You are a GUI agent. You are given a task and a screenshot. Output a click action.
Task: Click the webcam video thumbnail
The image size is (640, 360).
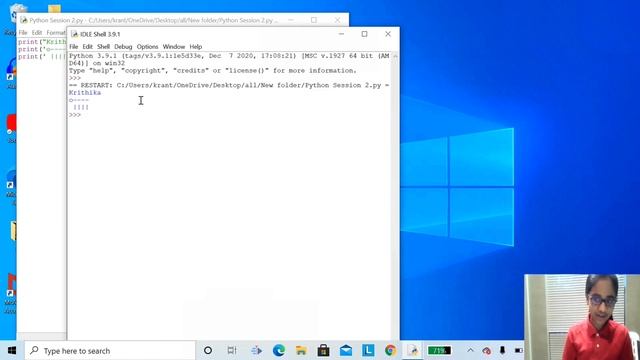pyautogui.click(x=582, y=317)
